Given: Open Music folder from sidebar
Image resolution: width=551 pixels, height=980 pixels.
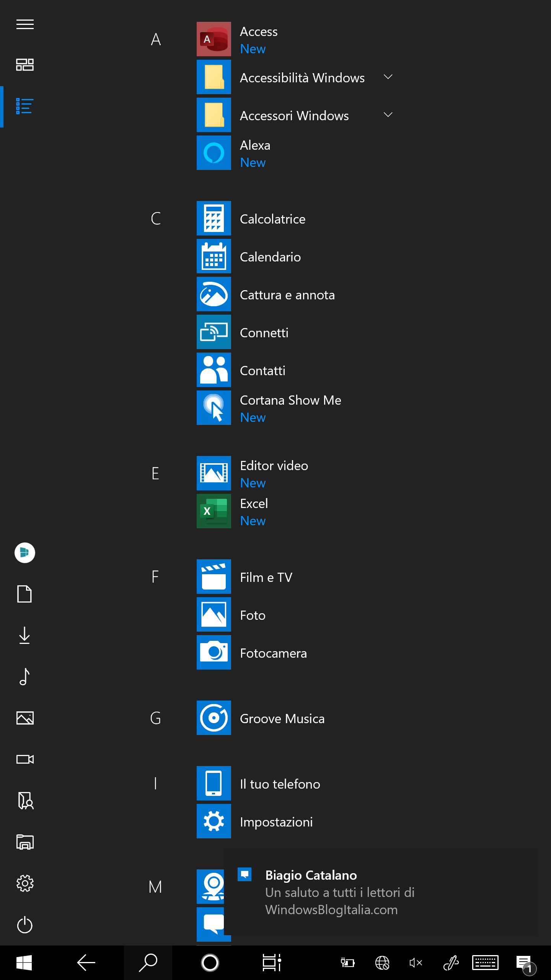Looking at the screenshot, I should tap(25, 677).
